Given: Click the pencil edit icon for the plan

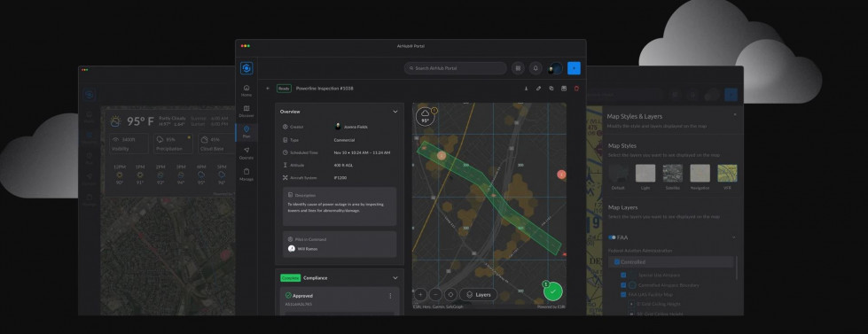Looking at the screenshot, I should click(539, 89).
